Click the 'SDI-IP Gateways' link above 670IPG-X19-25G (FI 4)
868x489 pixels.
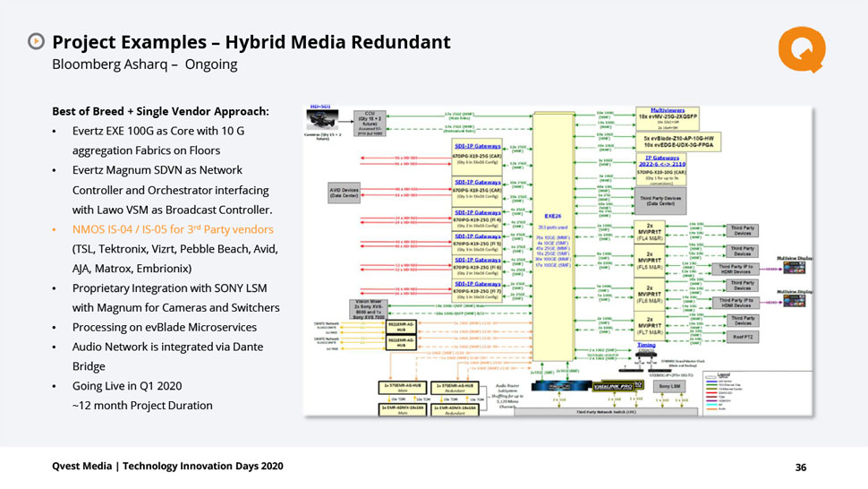click(477, 212)
